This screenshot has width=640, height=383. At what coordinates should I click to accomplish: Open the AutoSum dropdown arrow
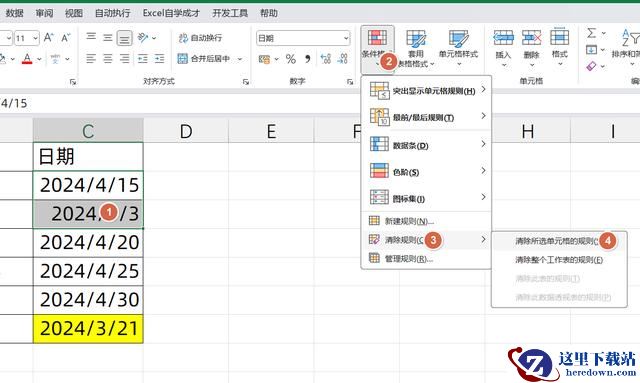click(604, 33)
